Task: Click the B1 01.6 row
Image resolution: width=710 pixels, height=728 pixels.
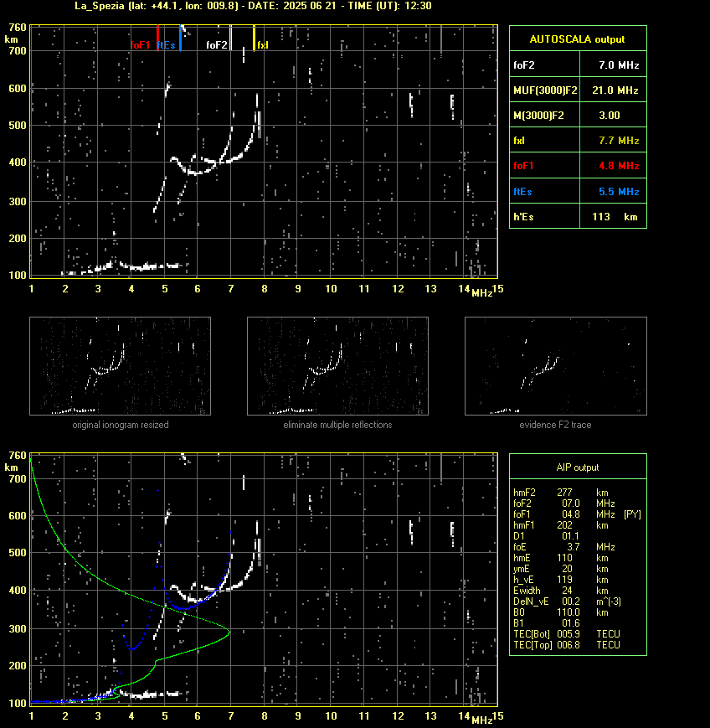Action: tap(546, 623)
